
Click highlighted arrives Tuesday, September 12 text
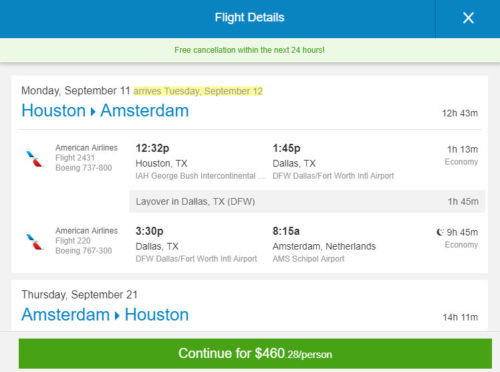pyautogui.click(x=198, y=91)
